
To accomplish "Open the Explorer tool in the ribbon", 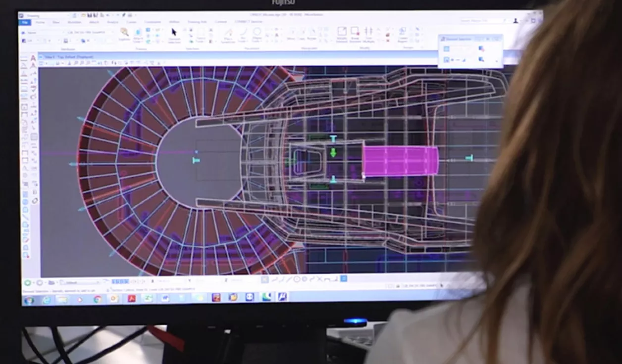I will tap(124, 34).
